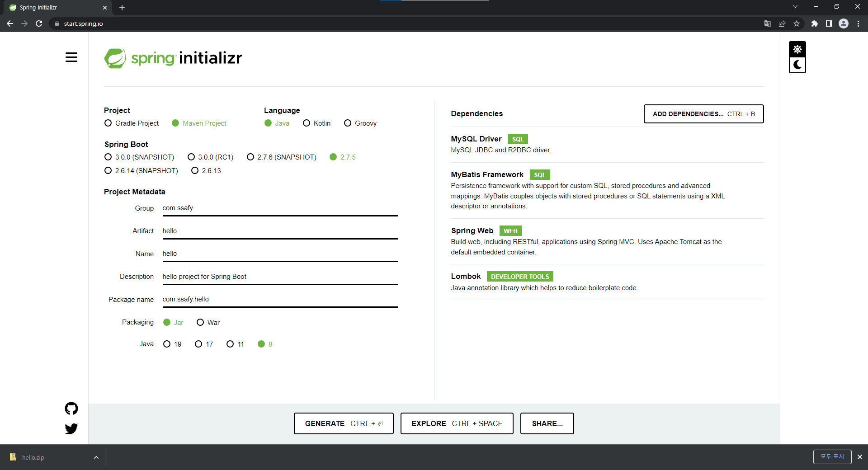Viewport: 868px width, 470px height.
Task: Click the Spring Initializr logo
Action: (173, 58)
